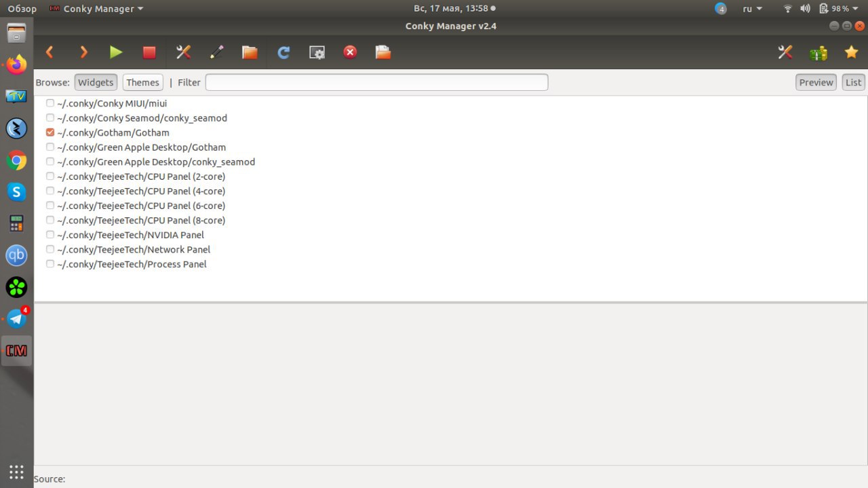Open Skype from the dock
This screenshot has width=868, height=488.
pyautogui.click(x=16, y=192)
